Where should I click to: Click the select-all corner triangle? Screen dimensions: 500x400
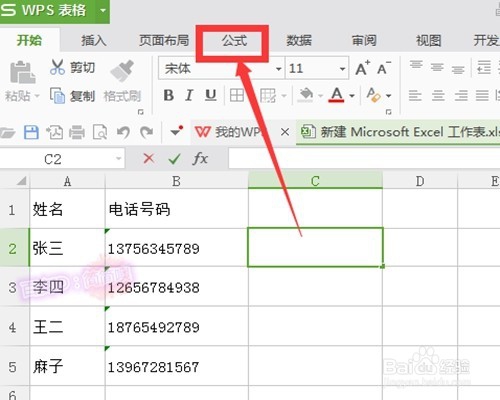tap(21, 181)
